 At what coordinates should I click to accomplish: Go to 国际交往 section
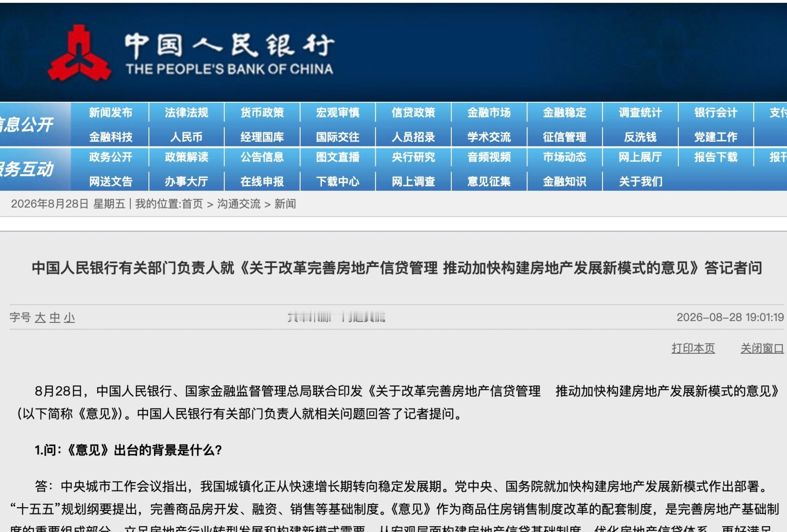[338, 137]
